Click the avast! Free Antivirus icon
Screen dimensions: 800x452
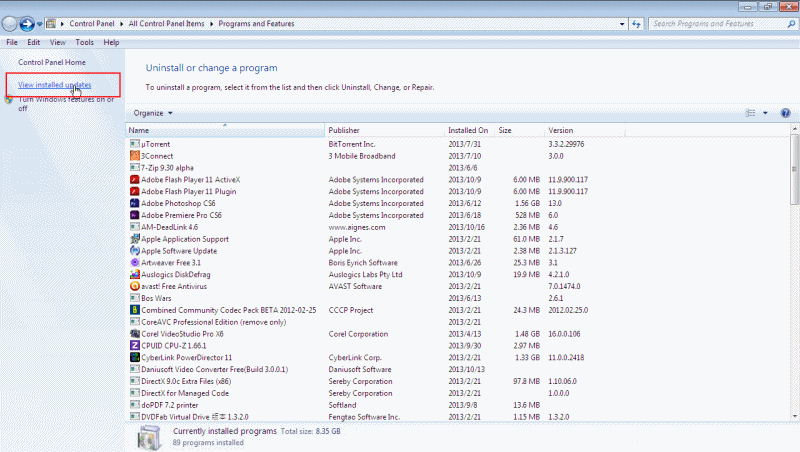coord(135,286)
